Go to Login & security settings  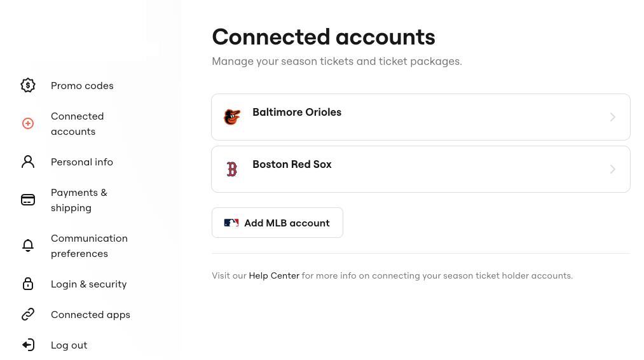point(89,284)
